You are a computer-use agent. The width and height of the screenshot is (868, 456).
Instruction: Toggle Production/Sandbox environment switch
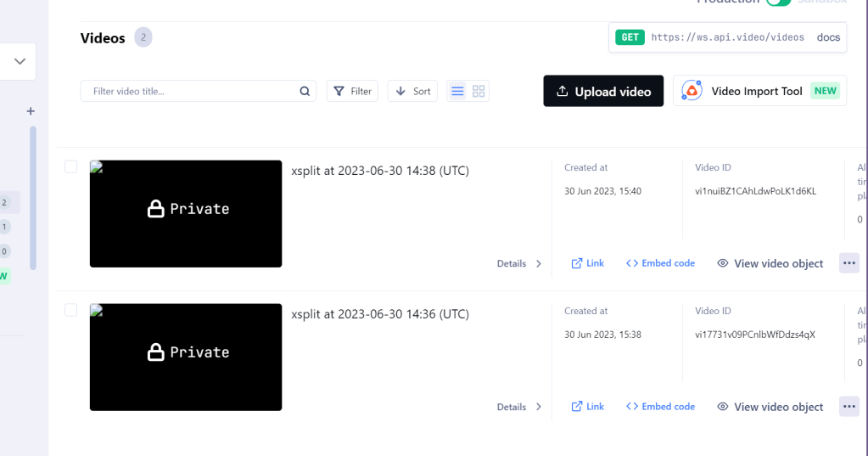coord(778,2)
